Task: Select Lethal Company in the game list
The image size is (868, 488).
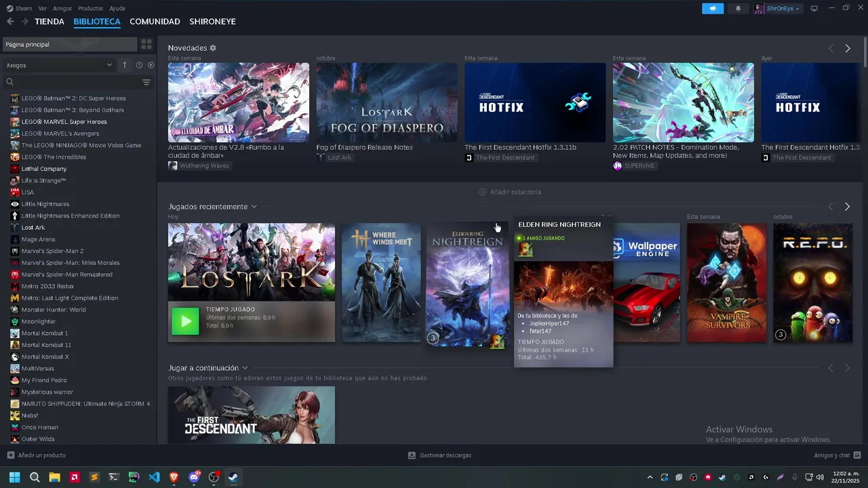Action: click(44, 169)
